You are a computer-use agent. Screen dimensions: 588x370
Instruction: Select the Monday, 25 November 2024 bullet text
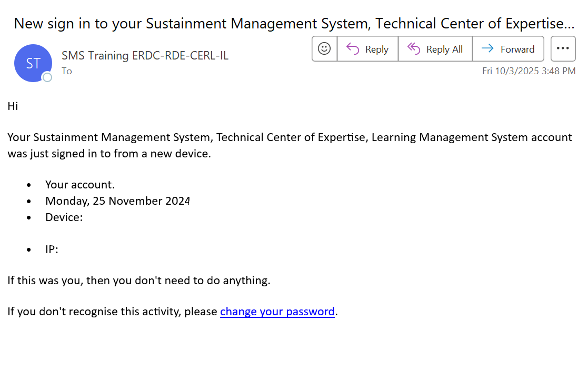(117, 201)
